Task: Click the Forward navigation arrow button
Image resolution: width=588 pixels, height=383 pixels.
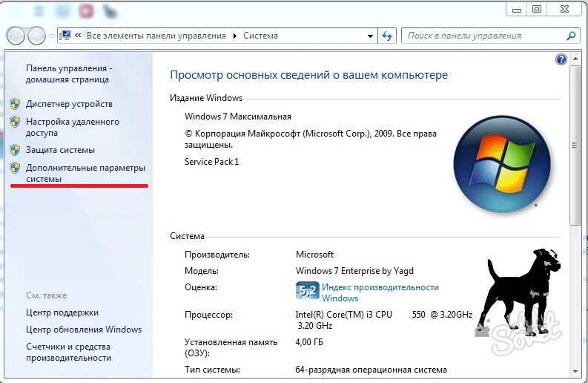Action: 36,36
